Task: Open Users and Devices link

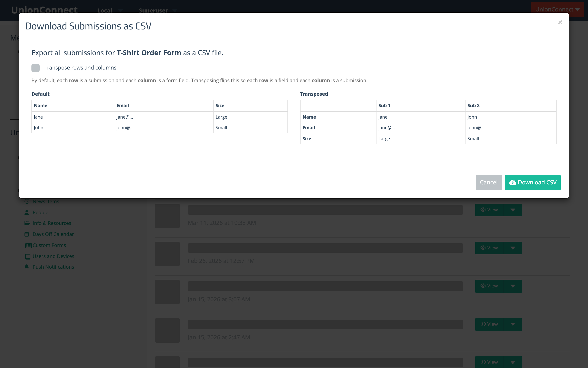Action: coord(53,256)
